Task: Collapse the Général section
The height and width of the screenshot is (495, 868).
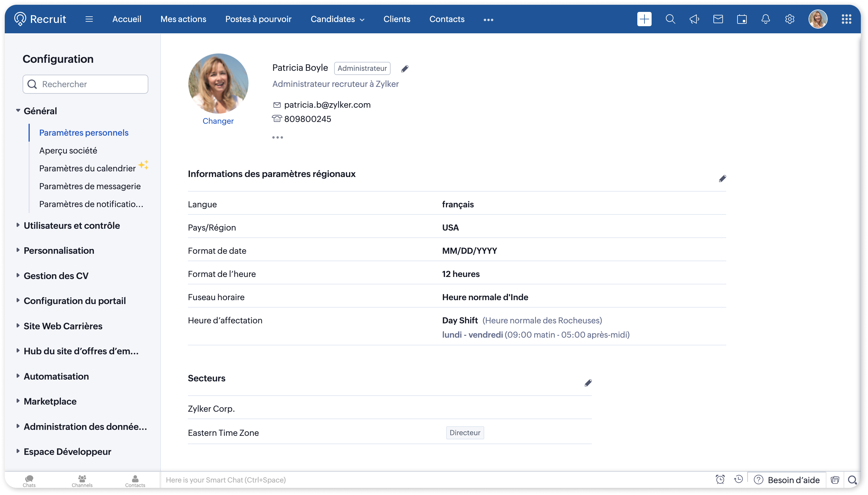Action: [x=40, y=111]
